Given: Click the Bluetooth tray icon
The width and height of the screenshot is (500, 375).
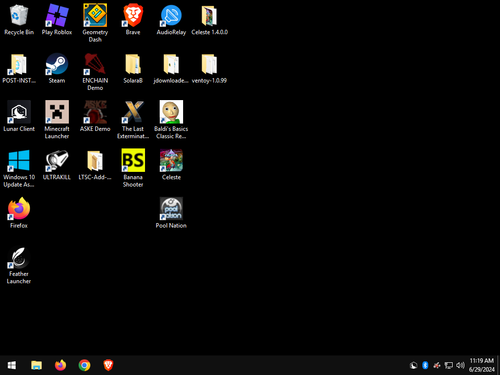Looking at the screenshot, I should point(425,365).
